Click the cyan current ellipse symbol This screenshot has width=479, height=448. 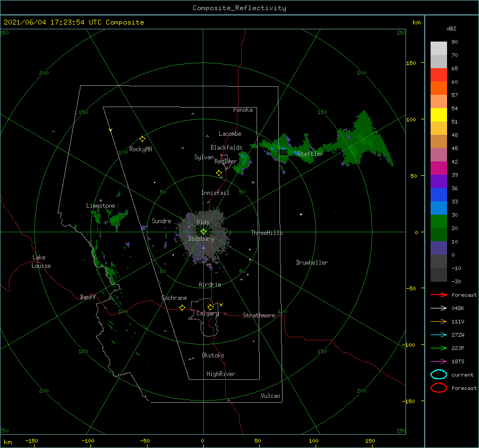click(439, 374)
